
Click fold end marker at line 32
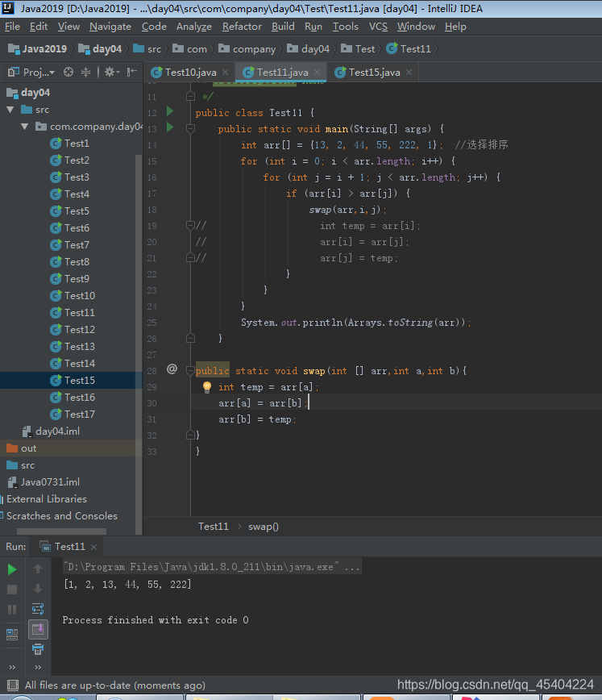tap(190, 435)
